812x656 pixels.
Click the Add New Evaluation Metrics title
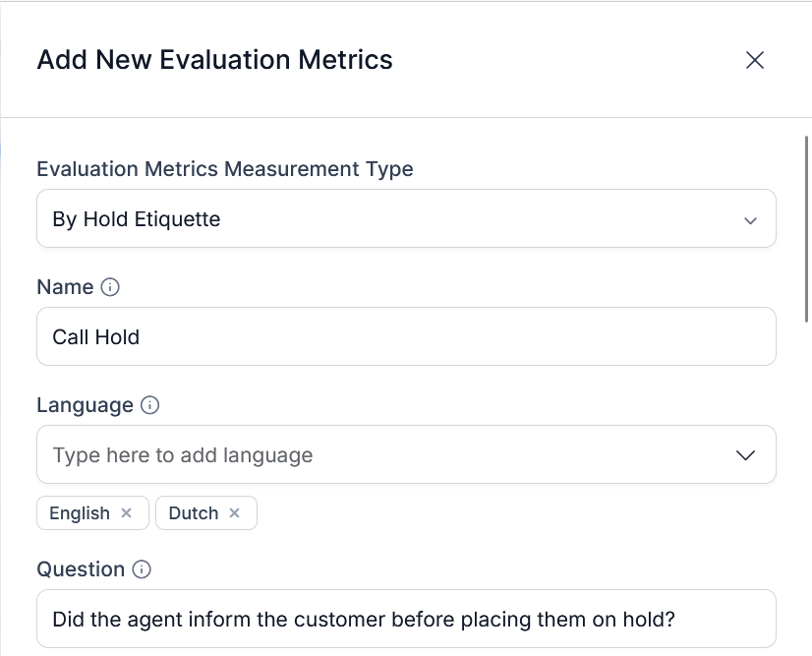[214, 60]
